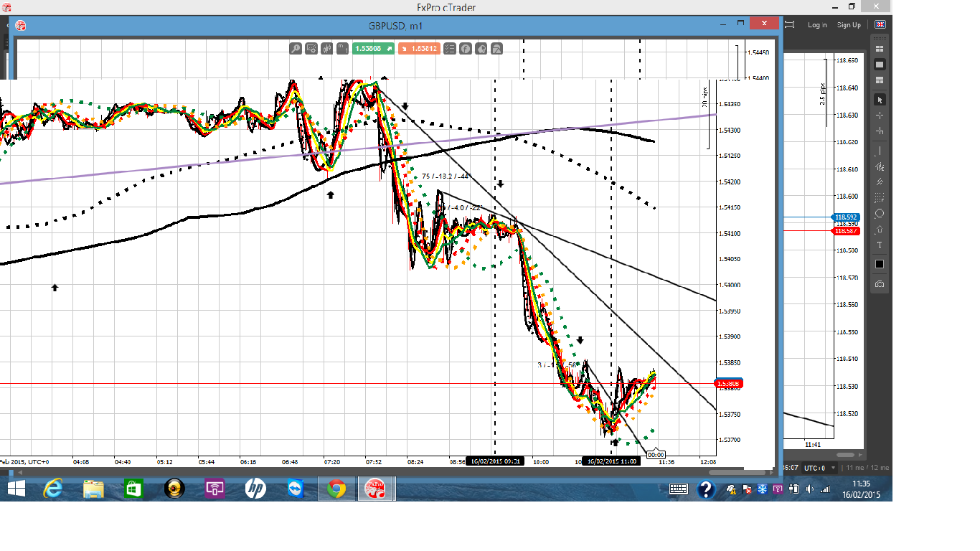The height and width of the screenshot is (551, 980).
Task: Click the black color swatch in sidebar
Action: pyautogui.click(x=880, y=264)
